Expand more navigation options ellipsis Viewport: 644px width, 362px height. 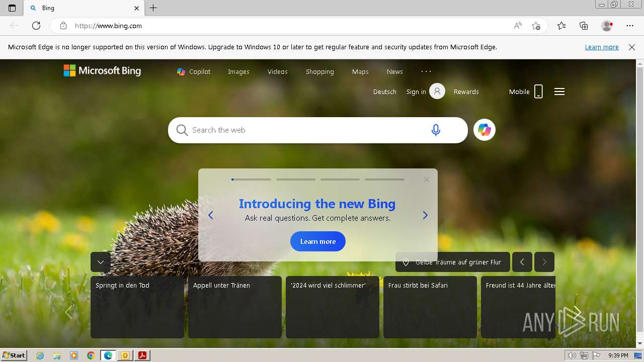(x=426, y=71)
